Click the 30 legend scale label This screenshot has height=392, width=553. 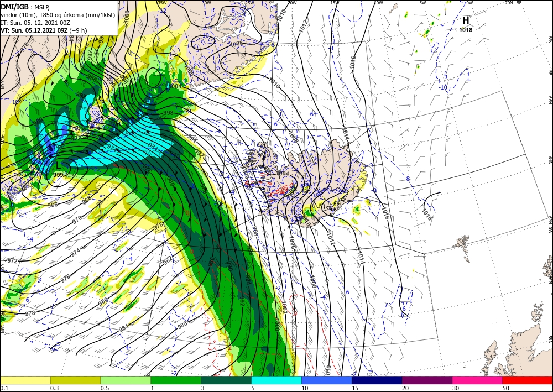pos(456,388)
